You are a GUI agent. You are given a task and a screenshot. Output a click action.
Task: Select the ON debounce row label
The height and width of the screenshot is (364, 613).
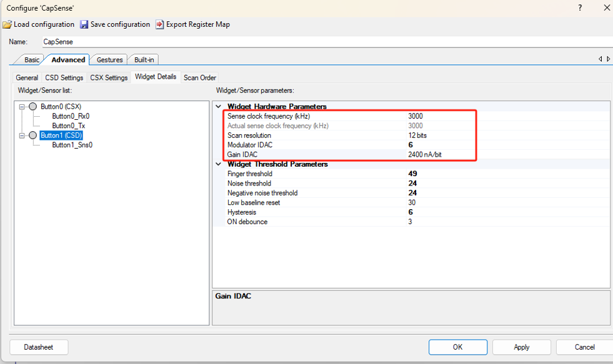[247, 222]
